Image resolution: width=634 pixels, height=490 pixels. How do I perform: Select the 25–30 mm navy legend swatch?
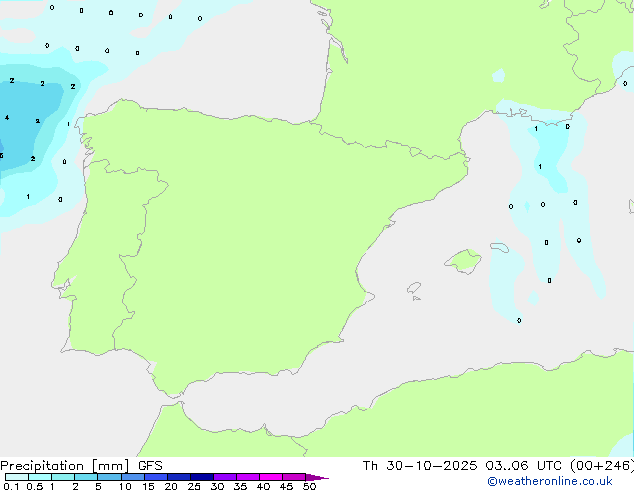click(202, 477)
